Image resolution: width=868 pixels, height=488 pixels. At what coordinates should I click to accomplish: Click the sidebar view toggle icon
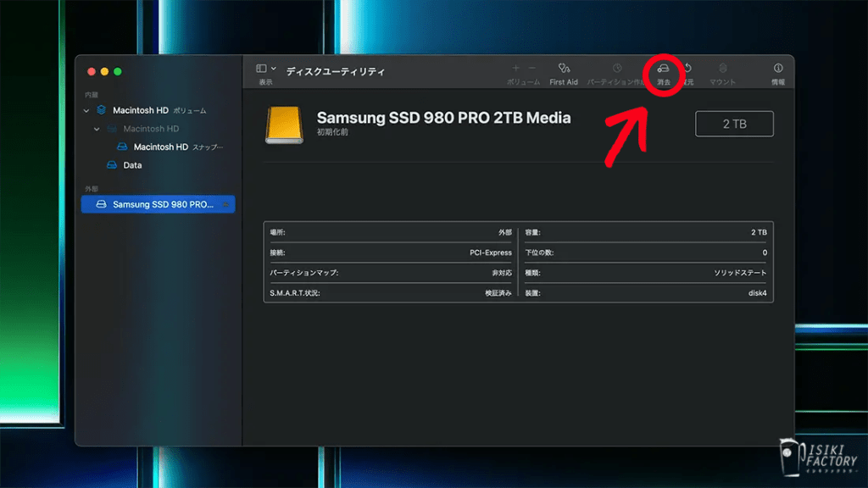(261, 68)
